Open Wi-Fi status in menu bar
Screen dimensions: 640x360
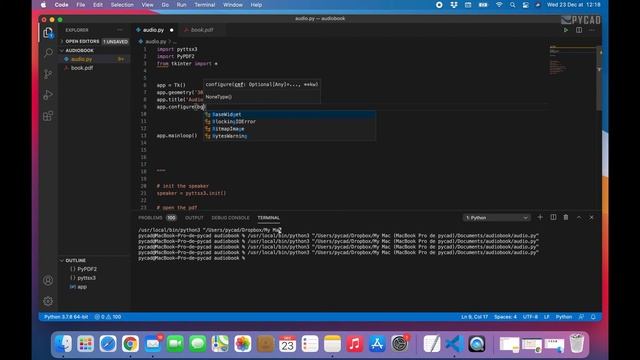tap(499, 5)
